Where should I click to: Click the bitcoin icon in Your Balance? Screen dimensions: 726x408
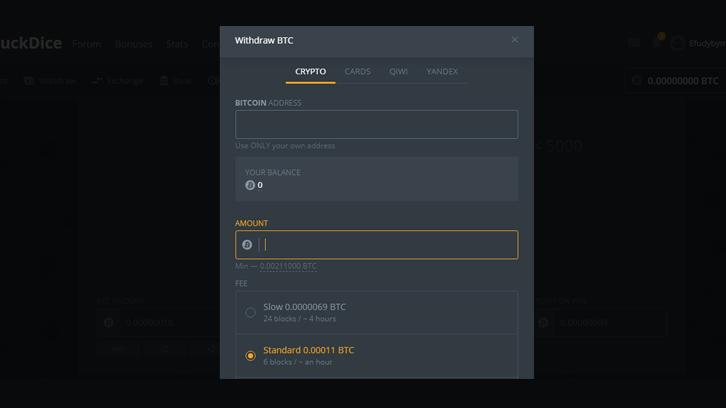point(250,185)
